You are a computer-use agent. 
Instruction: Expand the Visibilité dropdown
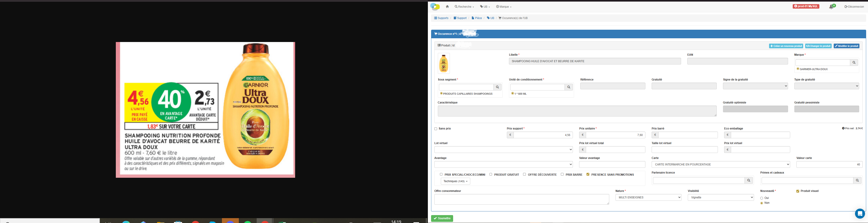720,198
